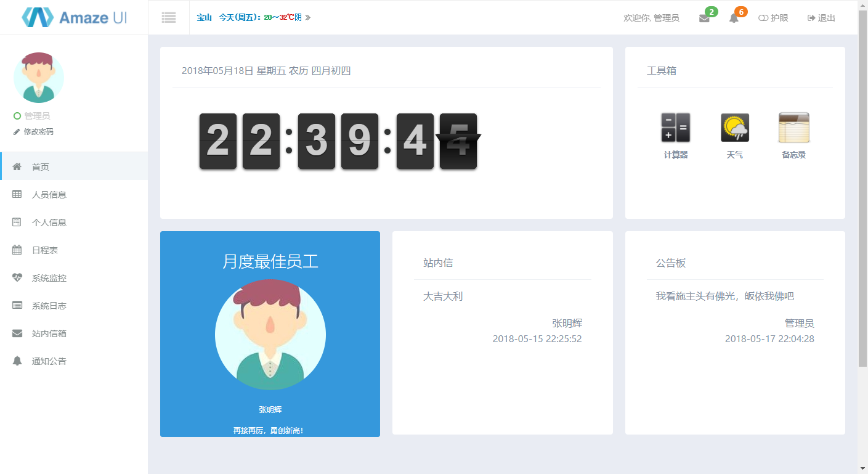This screenshot has height=474, width=868.
Task: Click the admin avatar in the sidebar
Action: tap(39, 78)
